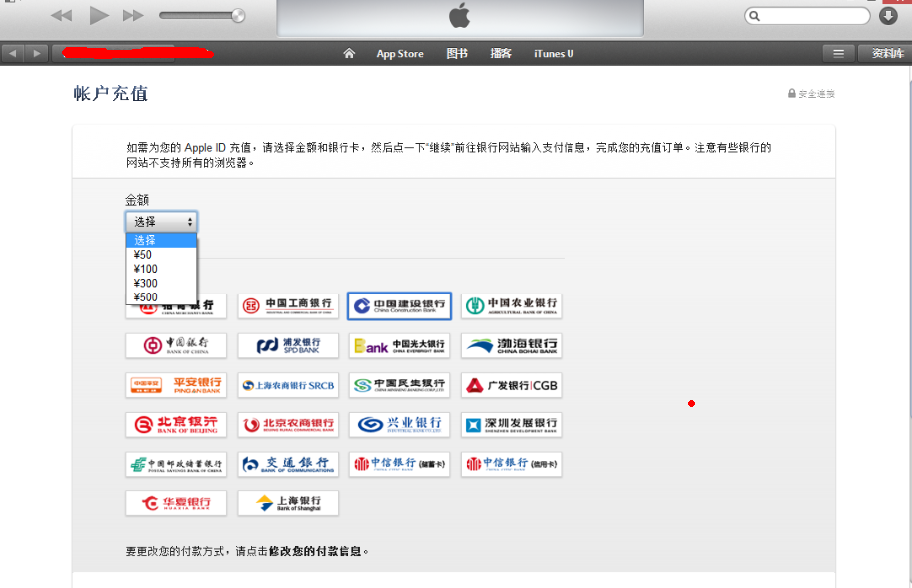Select 交通银行 bank logo
The width and height of the screenshot is (912, 588).
point(288,465)
